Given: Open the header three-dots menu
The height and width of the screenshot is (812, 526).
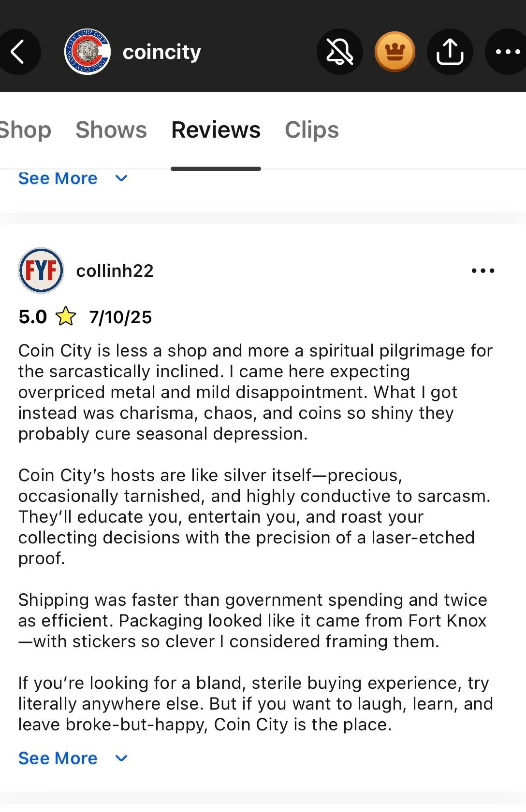Looking at the screenshot, I should pyautogui.click(x=507, y=52).
